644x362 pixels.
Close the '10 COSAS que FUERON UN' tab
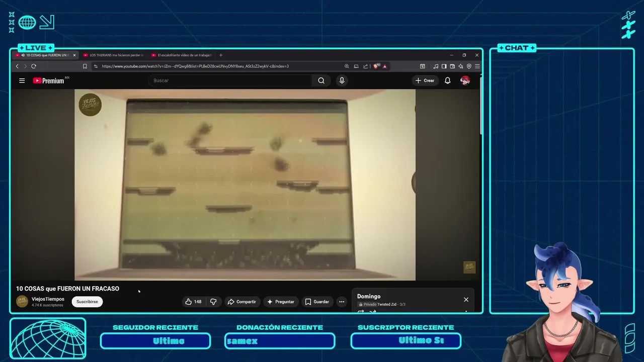tap(74, 55)
